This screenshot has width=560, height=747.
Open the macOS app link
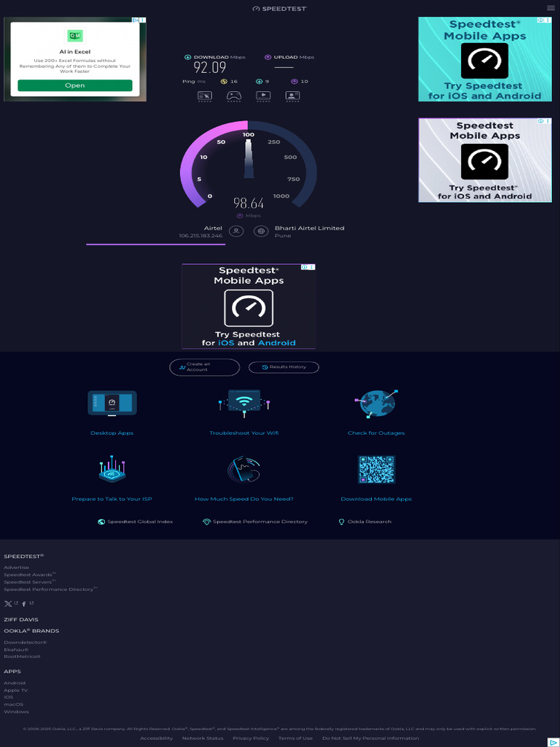(x=13, y=705)
